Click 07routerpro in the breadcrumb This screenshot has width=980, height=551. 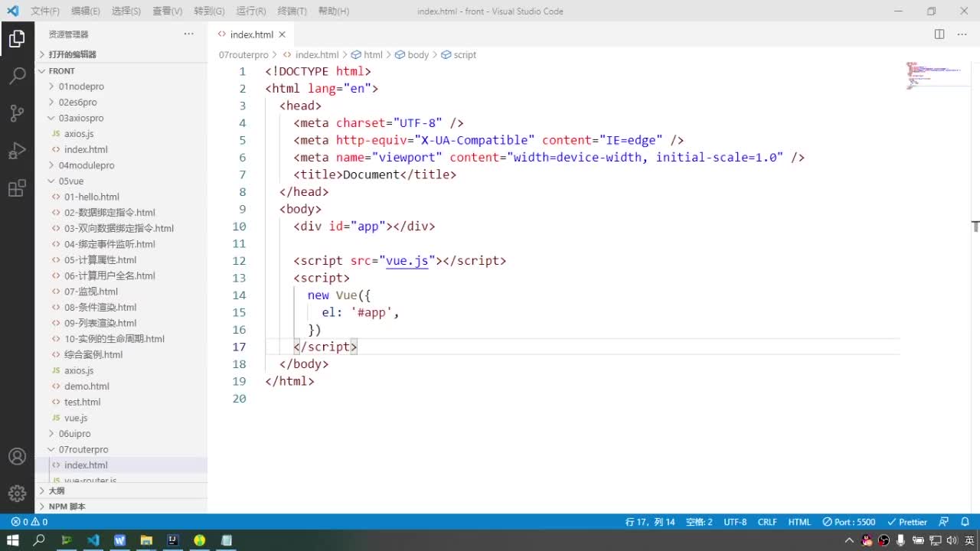tap(243, 55)
